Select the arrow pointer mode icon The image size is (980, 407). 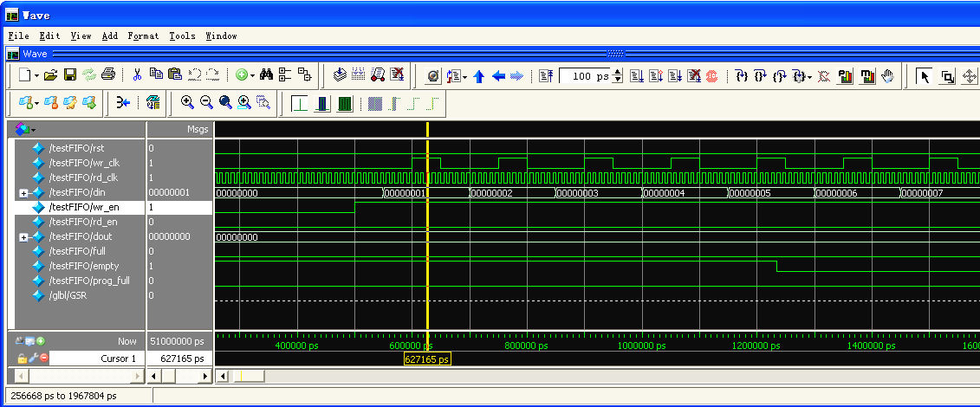[x=925, y=76]
